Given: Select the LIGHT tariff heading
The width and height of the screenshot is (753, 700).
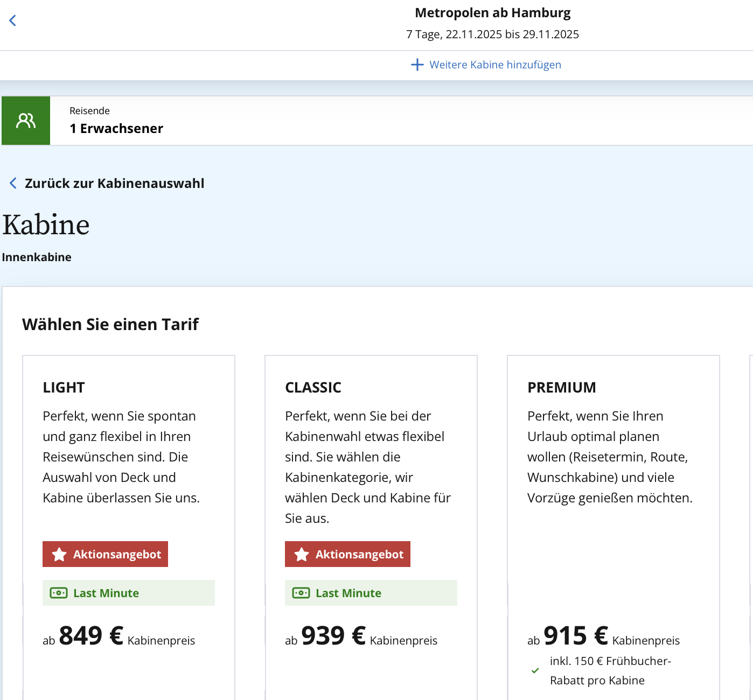Looking at the screenshot, I should coord(64,388).
